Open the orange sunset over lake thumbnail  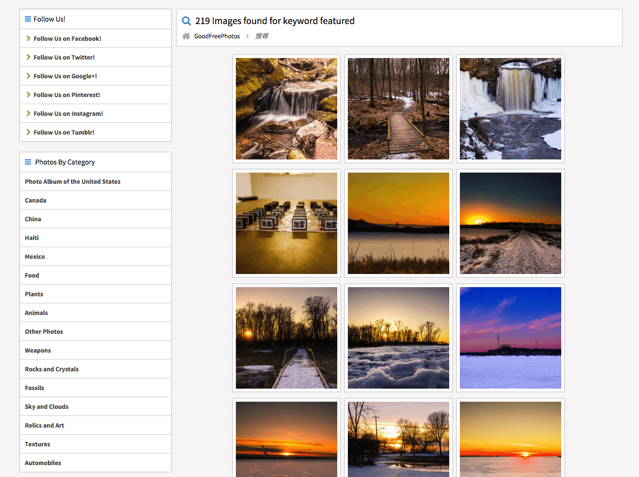399,223
